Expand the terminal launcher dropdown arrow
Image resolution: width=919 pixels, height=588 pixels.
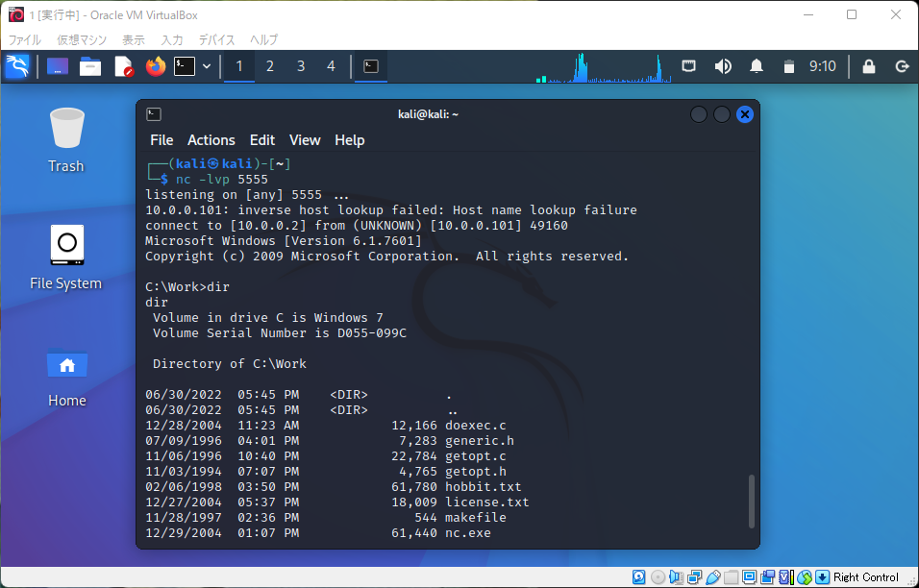pyautogui.click(x=207, y=66)
